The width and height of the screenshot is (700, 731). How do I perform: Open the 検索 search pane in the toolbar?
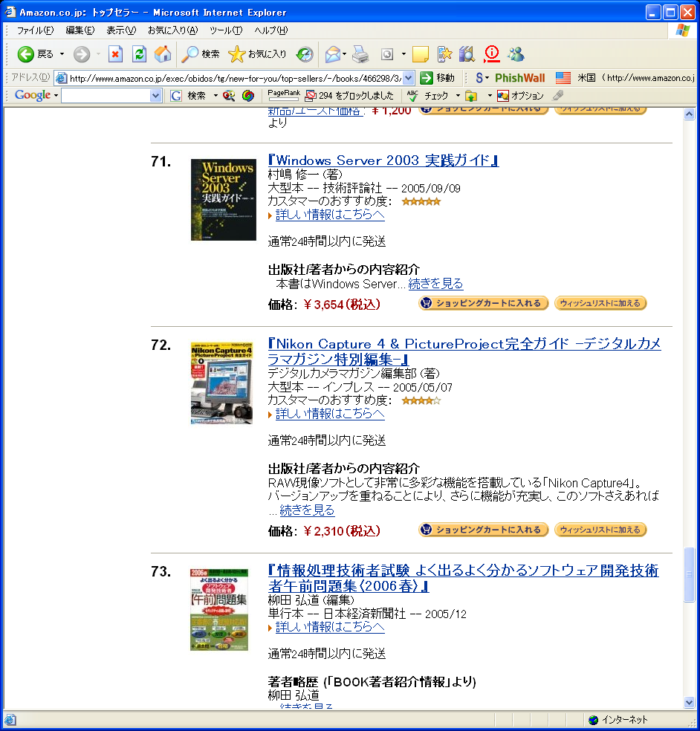[x=201, y=54]
